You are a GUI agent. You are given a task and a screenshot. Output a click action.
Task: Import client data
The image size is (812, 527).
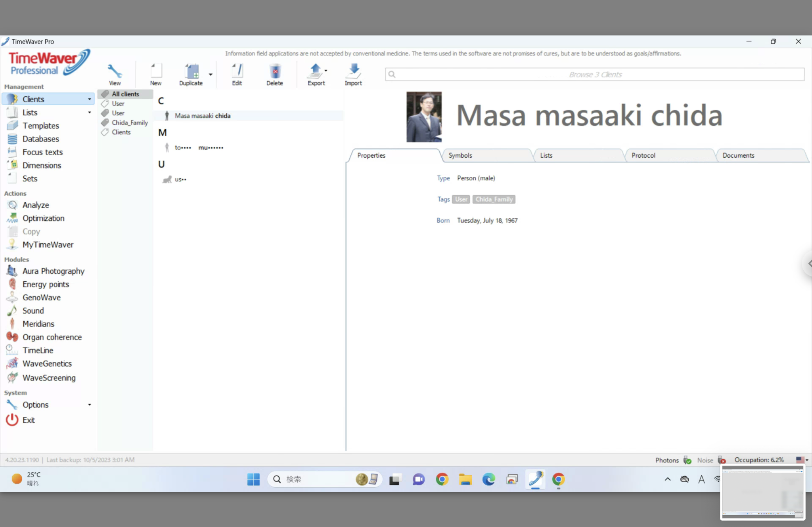click(x=353, y=74)
